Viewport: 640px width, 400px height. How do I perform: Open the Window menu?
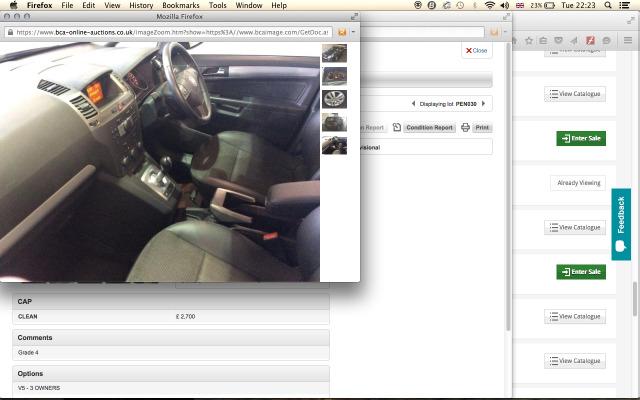point(249,5)
